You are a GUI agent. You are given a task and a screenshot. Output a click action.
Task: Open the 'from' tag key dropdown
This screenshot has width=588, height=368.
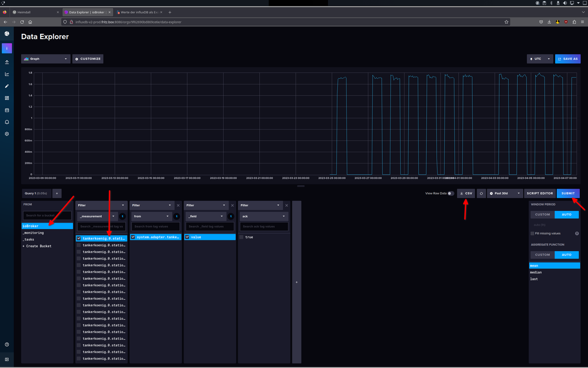(153, 216)
